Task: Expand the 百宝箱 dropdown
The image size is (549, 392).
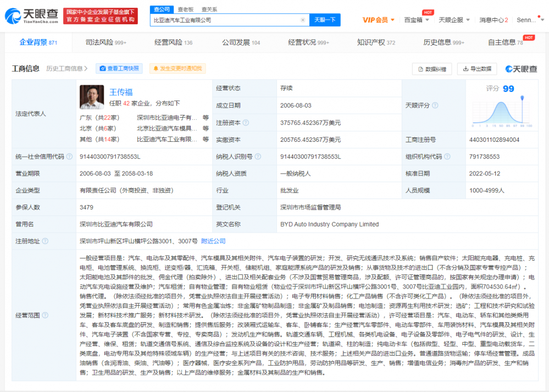Action: coord(417,20)
